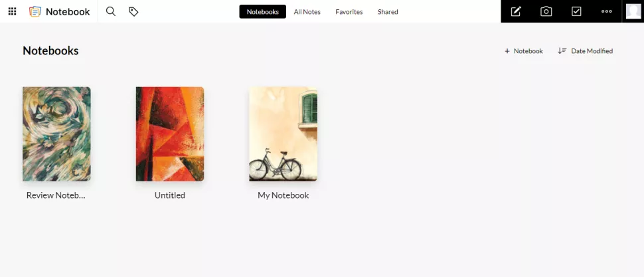Click the Notebook app logo
Screen dimensions: 644x277
pos(35,11)
